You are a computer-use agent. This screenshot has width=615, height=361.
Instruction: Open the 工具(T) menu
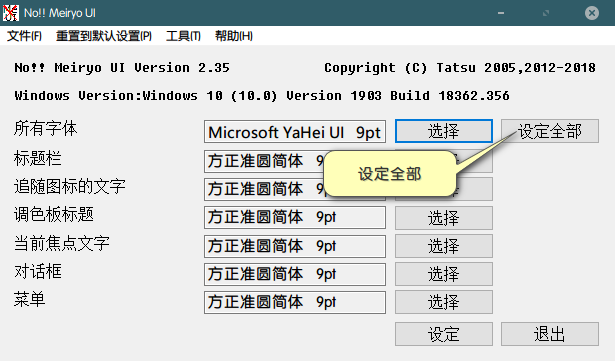(183, 36)
